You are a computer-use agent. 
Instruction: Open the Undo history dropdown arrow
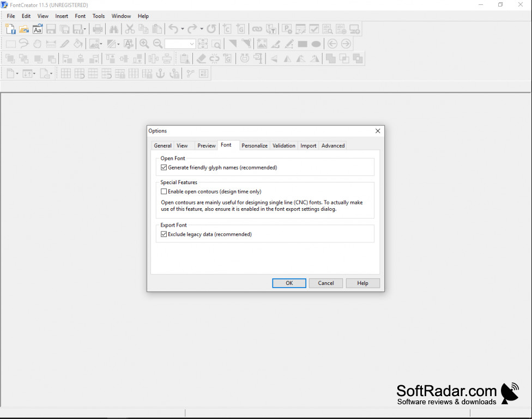click(x=183, y=29)
